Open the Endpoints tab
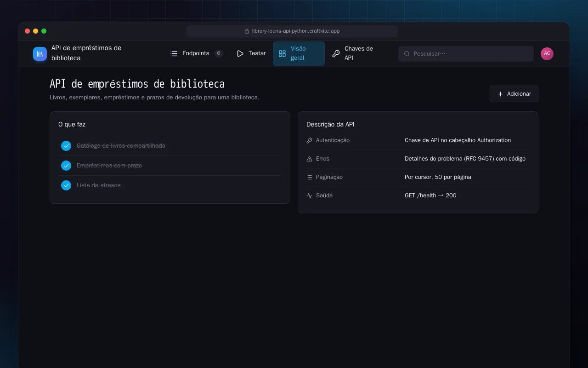The height and width of the screenshot is (368, 588). [x=197, y=53]
